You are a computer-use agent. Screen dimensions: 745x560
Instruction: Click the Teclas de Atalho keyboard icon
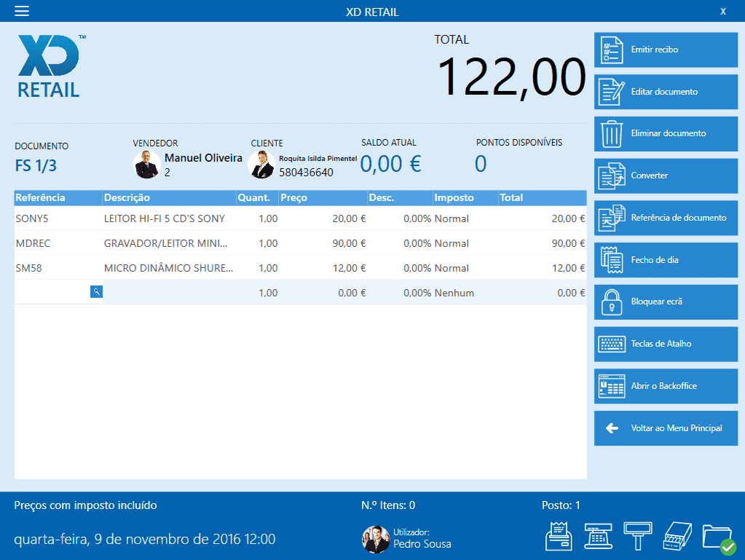(611, 344)
